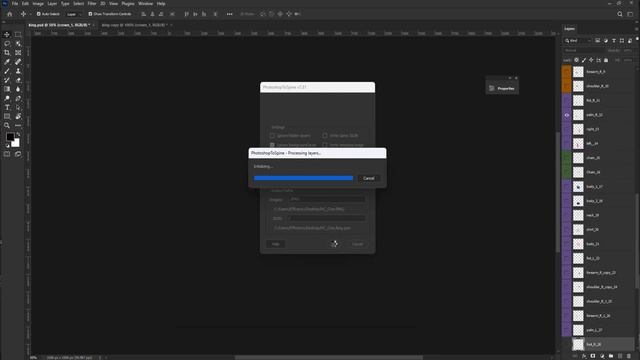
Task: Select the Zoom tool
Action: 7,125
